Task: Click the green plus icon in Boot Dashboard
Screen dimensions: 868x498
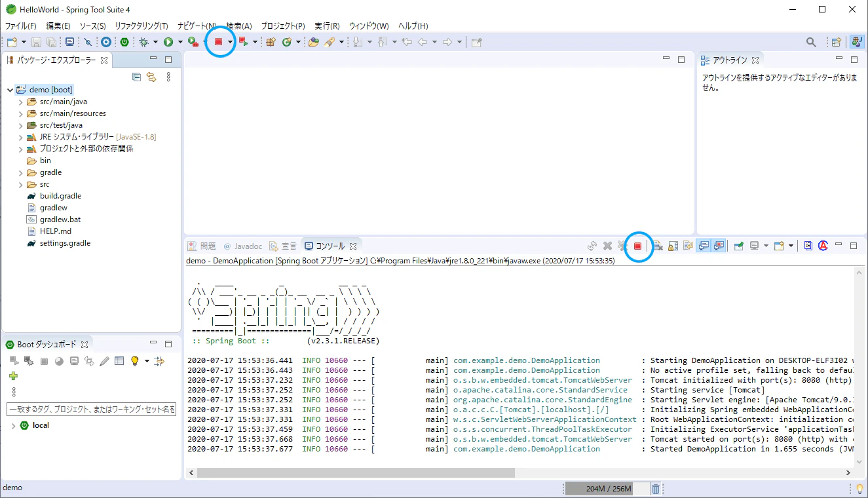Action: click(x=13, y=376)
